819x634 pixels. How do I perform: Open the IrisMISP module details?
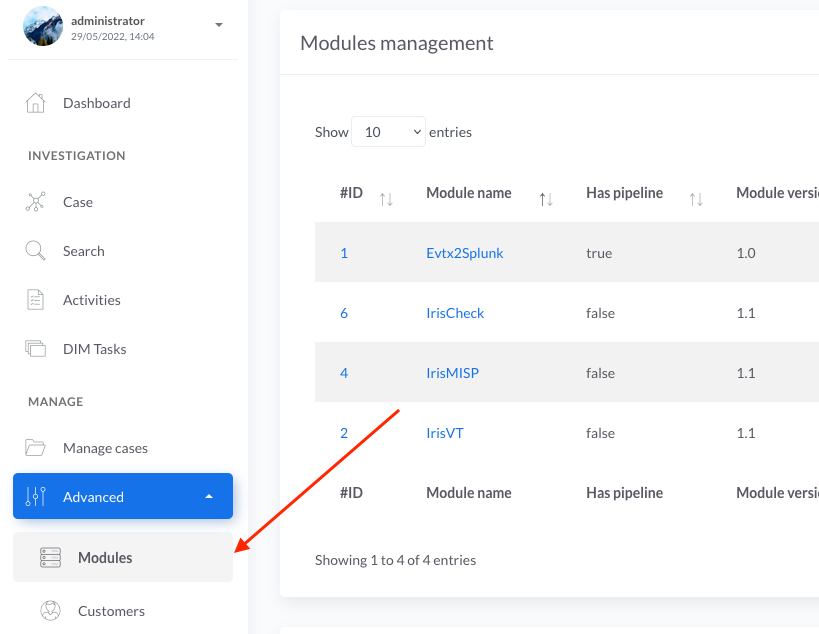(x=454, y=373)
